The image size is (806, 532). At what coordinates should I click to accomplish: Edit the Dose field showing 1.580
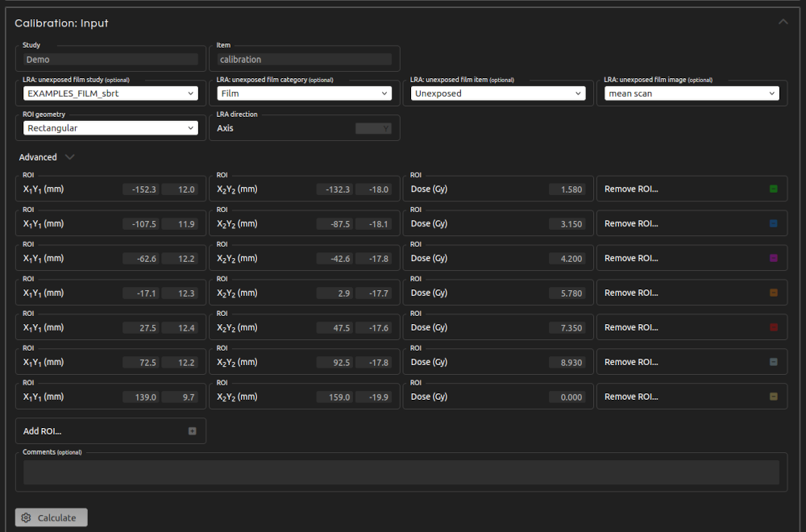click(567, 189)
